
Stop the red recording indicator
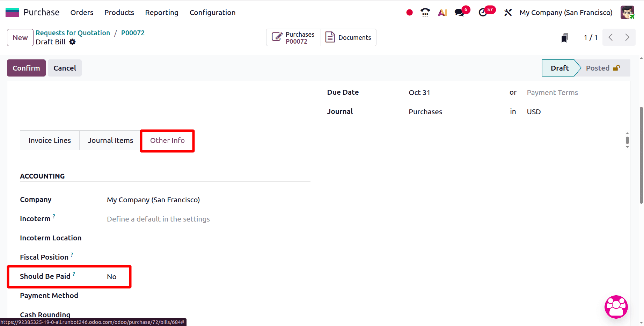click(409, 12)
